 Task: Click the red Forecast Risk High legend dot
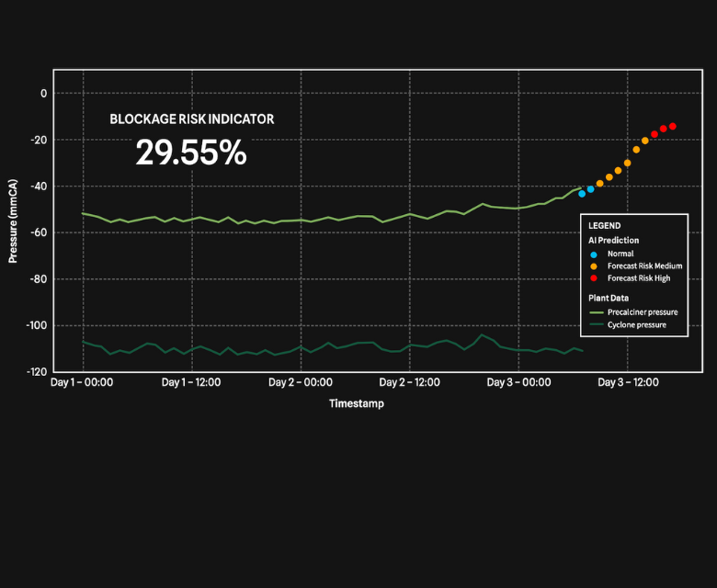click(594, 277)
